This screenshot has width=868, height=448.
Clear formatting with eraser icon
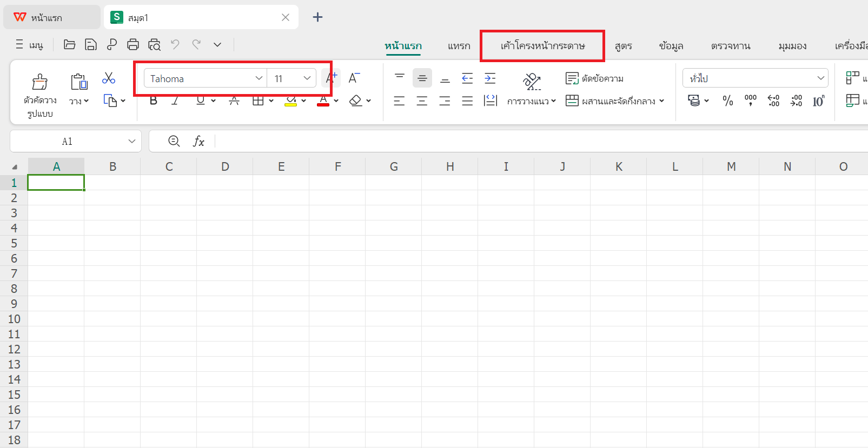click(356, 101)
